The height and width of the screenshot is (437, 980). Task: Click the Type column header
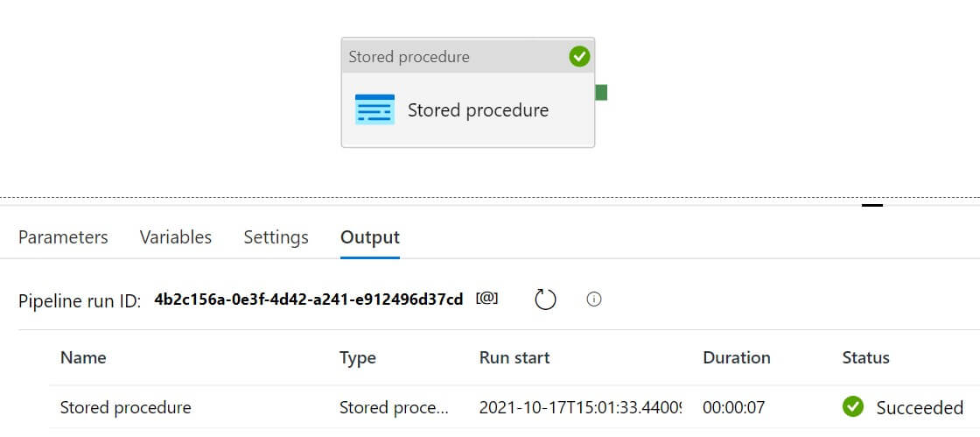point(357,357)
